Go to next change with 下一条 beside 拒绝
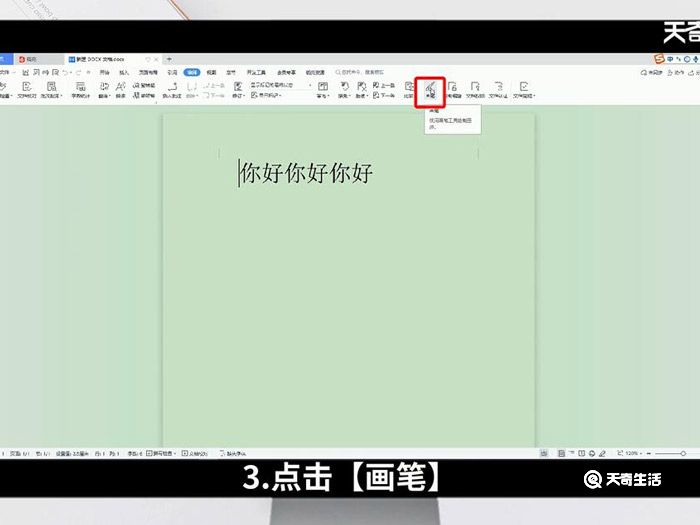Image resolution: width=700 pixels, height=525 pixels. 384,95
